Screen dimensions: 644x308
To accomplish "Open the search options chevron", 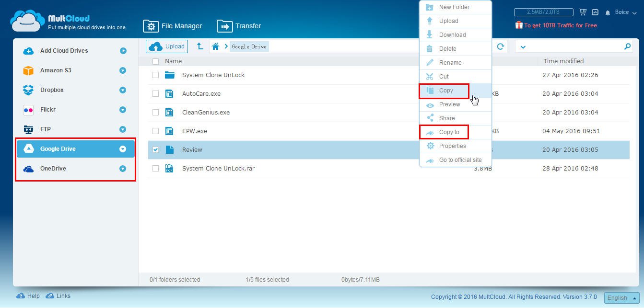I will (x=523, y=46).
